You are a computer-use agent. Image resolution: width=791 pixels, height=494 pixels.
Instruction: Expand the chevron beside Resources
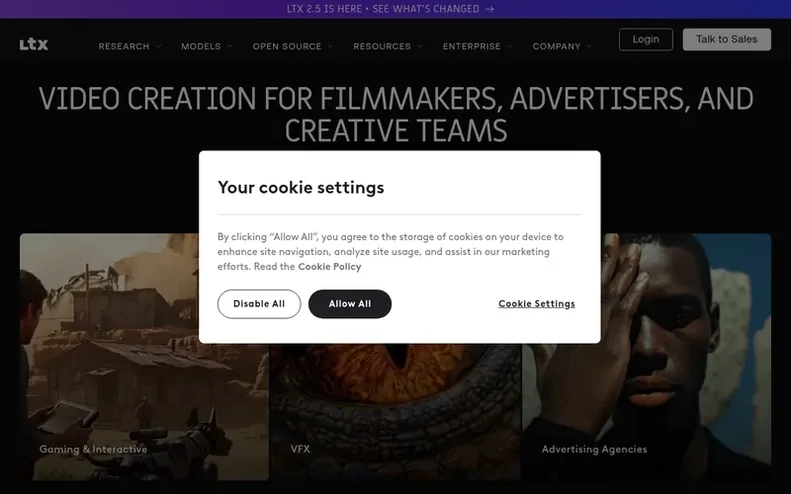point(420,46)
